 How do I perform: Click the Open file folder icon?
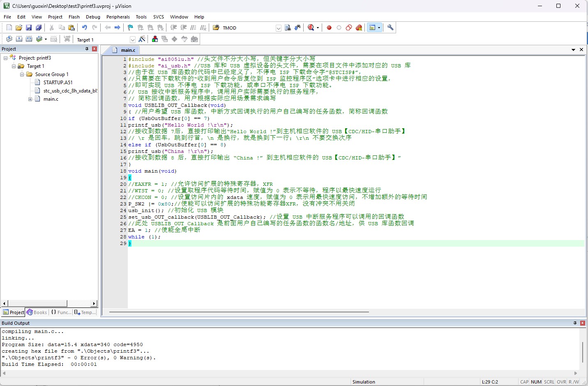coord(19,28)
